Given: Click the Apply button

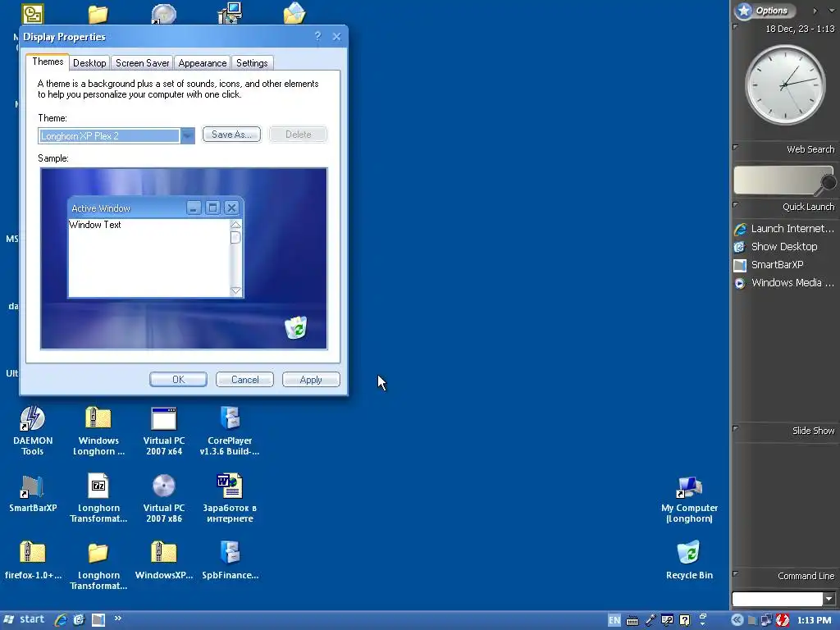Looking at the screenshot, I should click(x=311, y=379).
